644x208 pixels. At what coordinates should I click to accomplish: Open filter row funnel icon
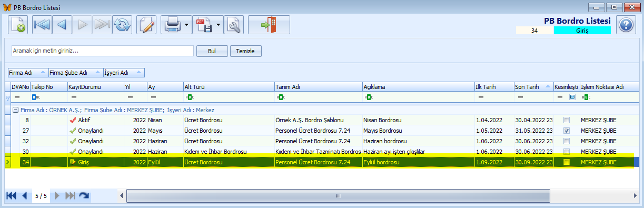coord(7,97)
